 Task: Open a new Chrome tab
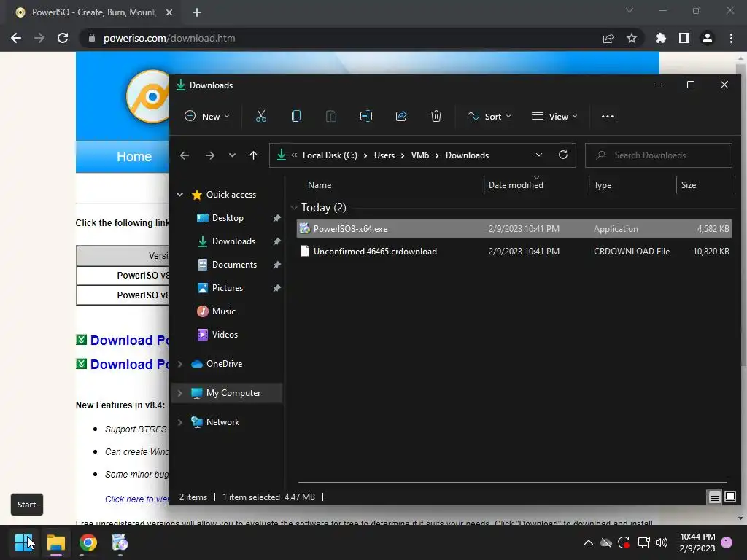(x=197, y=12)
